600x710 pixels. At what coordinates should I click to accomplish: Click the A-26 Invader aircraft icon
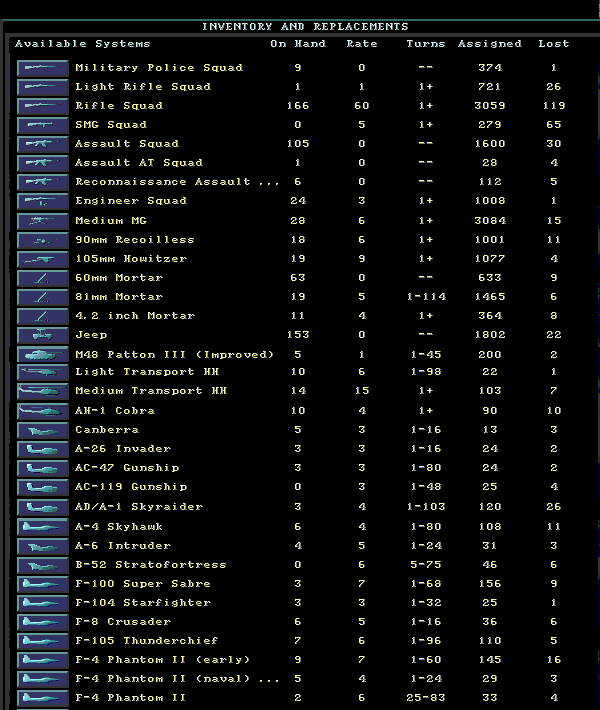coord(43,449)
